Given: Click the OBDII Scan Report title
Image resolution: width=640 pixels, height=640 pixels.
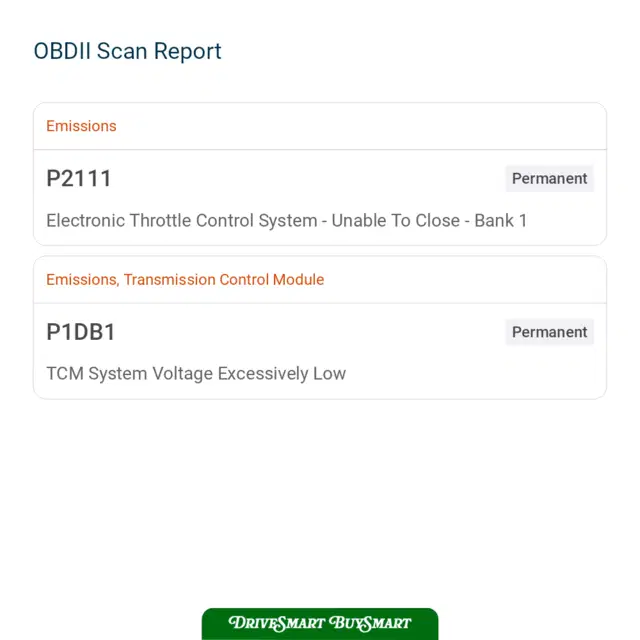Looking at the screenshot, I should pos(127,51).
